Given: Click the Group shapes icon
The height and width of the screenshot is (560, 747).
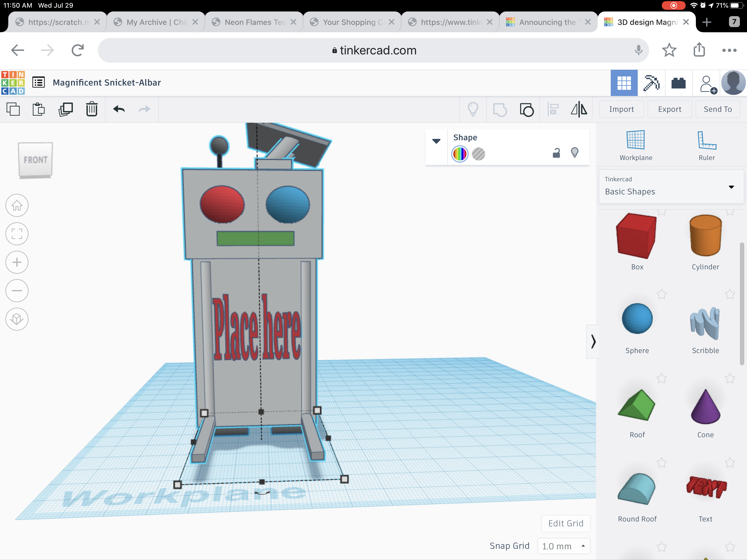Looking at the screenshot, I should pyautogui.click(x=500, y=110).
